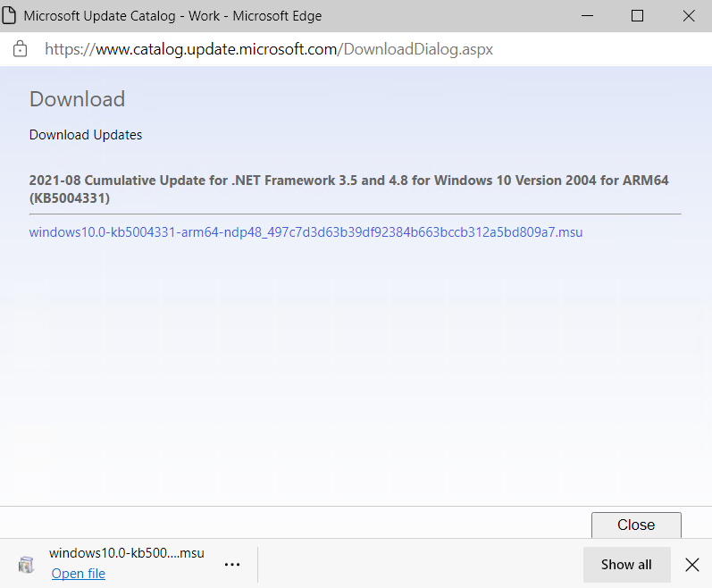Image resolution: width=712 pixels, height=588 pixels.
Task: Click the Download Updates label
Action: click(x=86, y=135)
